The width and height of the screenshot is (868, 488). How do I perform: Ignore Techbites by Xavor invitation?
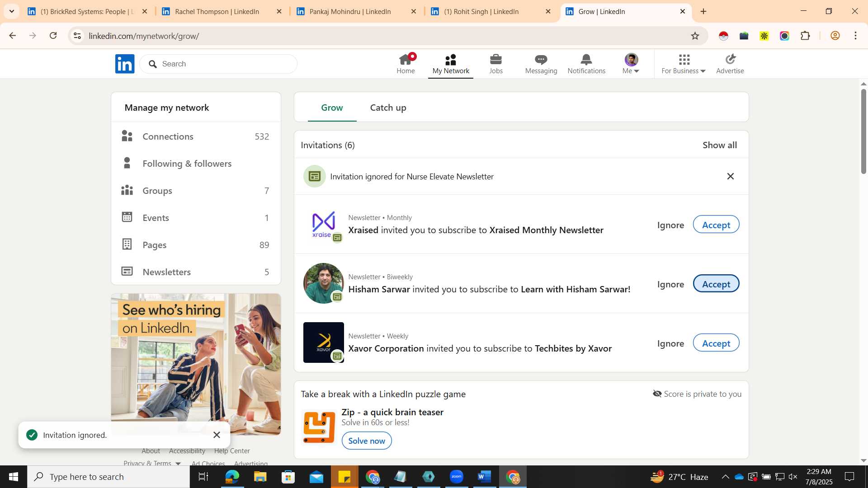click(670, 343)
